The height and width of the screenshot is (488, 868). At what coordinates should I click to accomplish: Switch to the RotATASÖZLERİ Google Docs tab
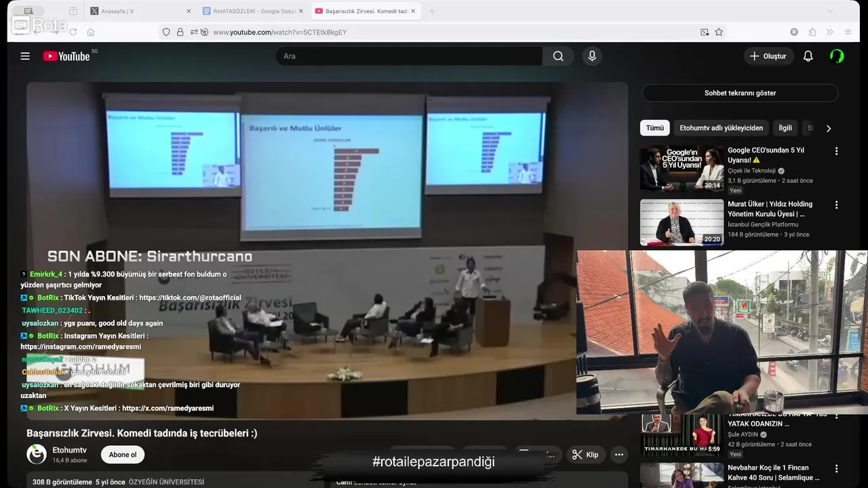coord(254,11)
